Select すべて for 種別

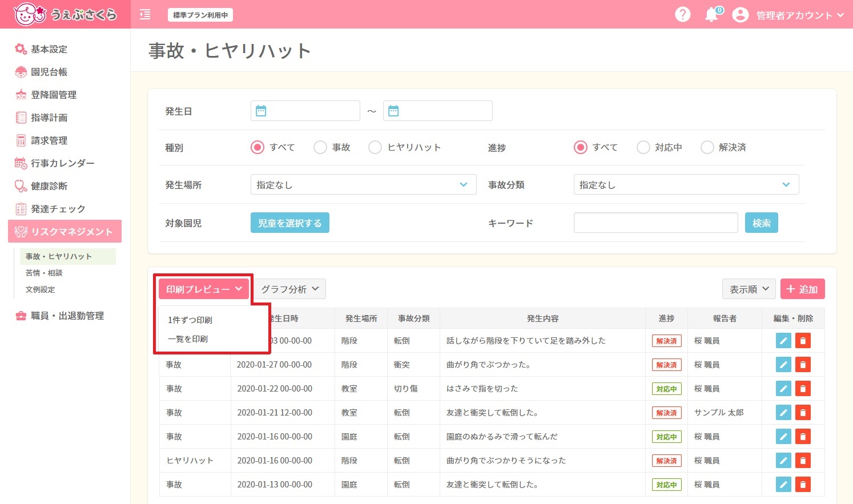[257, 147]
